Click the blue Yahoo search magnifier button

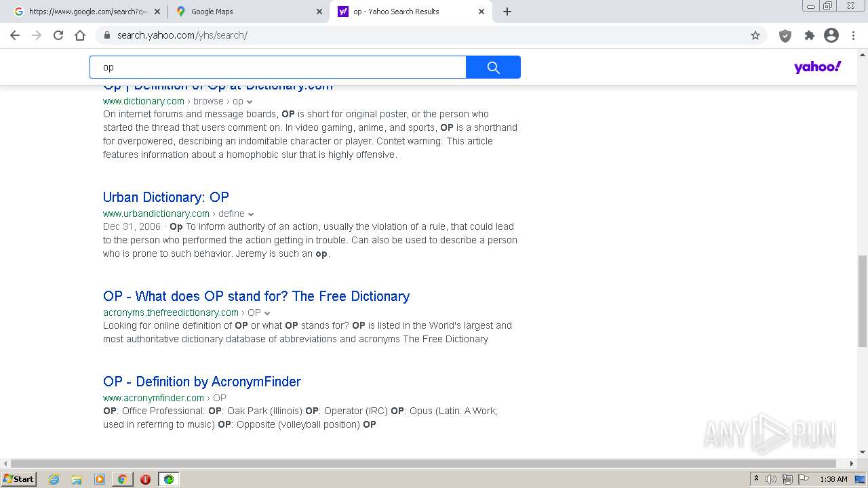(x=493, y=67)
